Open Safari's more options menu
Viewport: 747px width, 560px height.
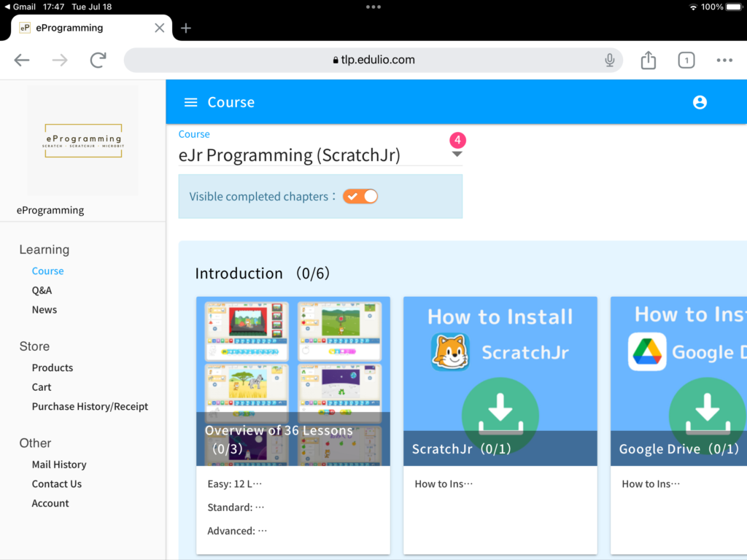pos(724,60)
